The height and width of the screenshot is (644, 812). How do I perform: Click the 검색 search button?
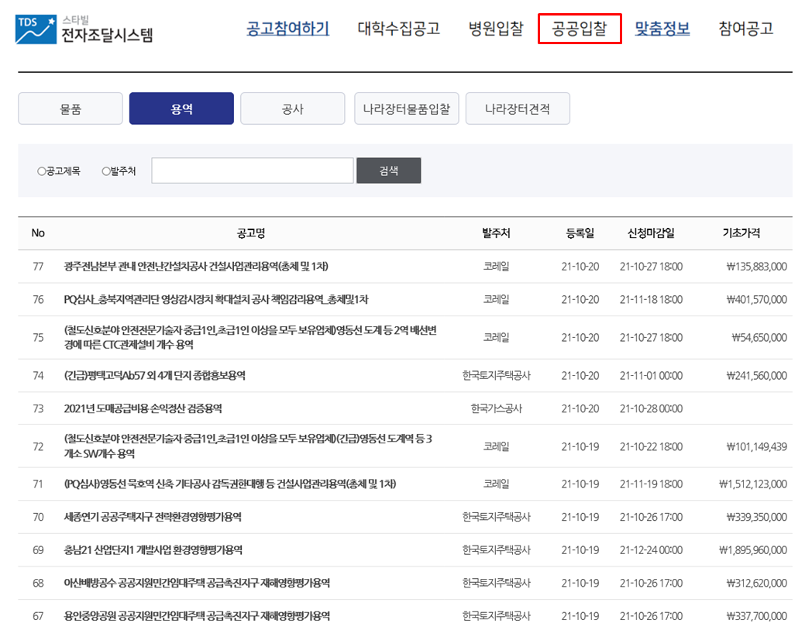click(388, 170)
